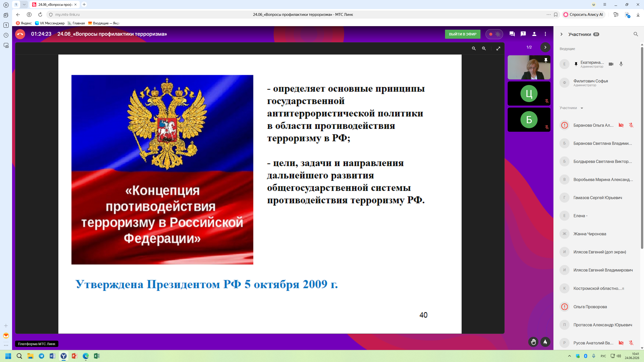
Task: Show hidden system tray icons
Action: pos(570,356)
